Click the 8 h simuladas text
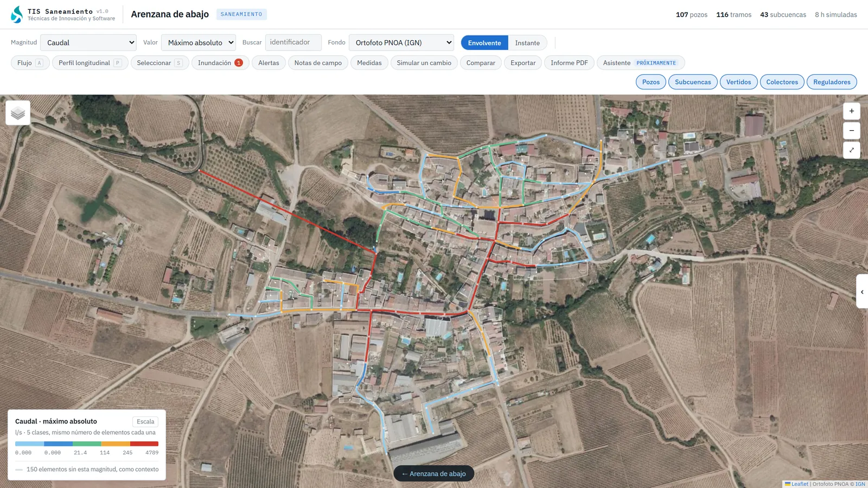 [836, 15]
